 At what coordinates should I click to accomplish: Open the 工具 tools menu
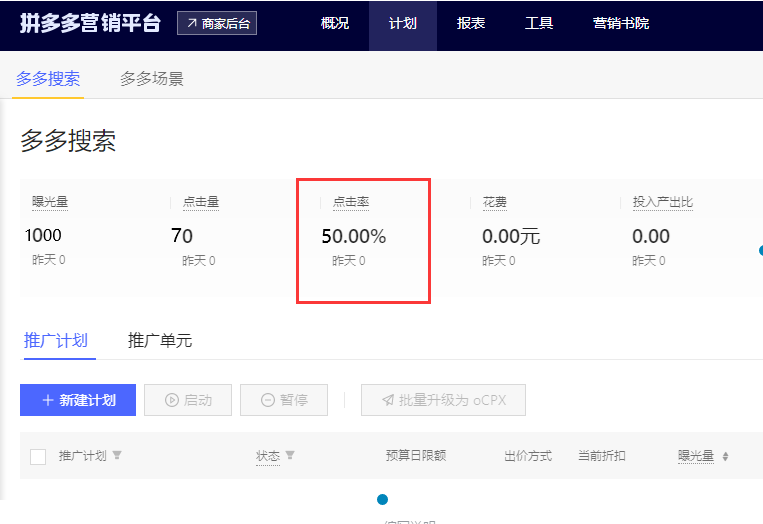(539, 23)
